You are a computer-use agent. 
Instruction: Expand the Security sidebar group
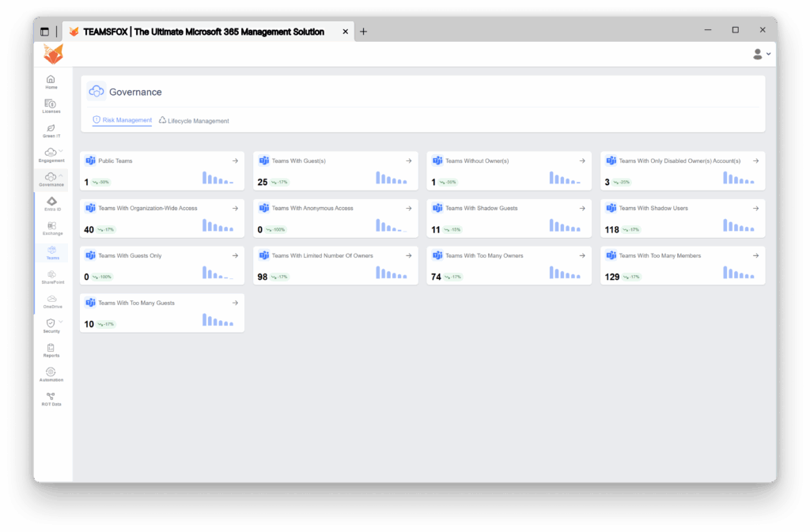(x=51, y=325)
